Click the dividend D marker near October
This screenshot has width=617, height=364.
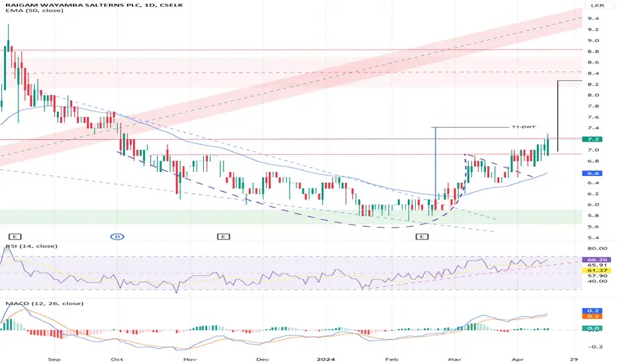pyautogui.click(x=117, y=236)
